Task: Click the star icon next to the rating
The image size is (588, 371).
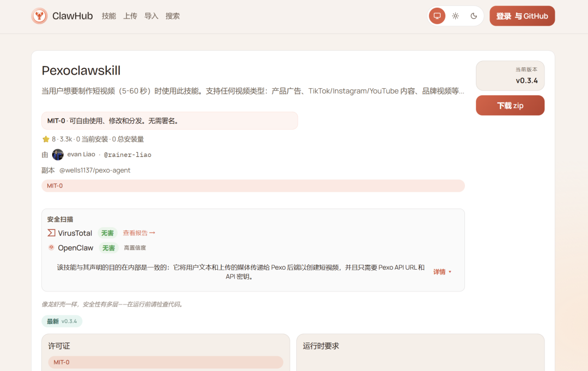Action: tap(46, 139)
